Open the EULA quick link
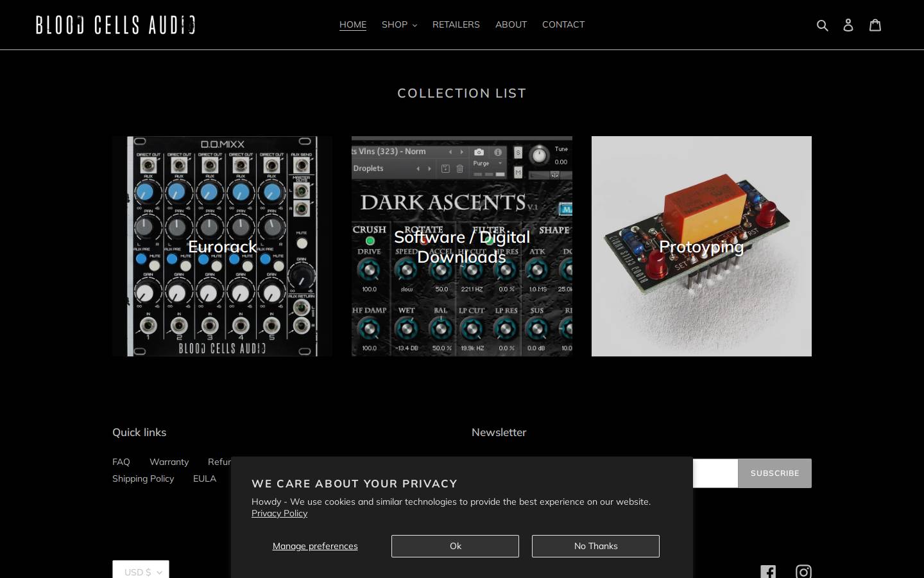924x578 pixels. 205,478
